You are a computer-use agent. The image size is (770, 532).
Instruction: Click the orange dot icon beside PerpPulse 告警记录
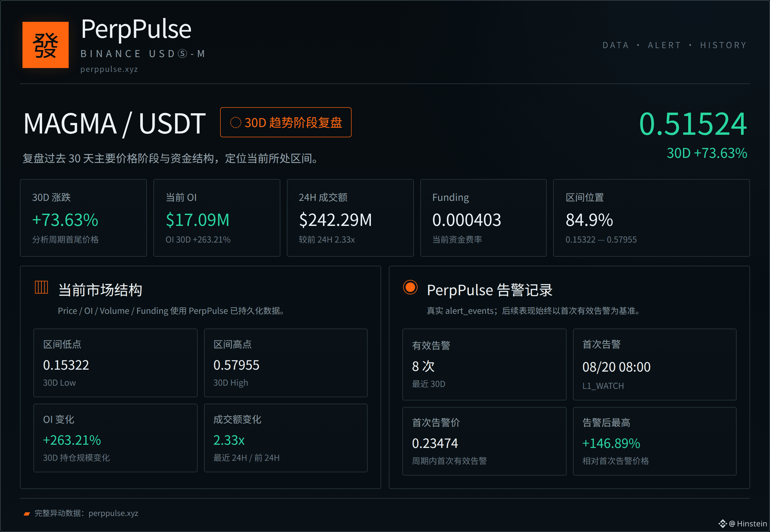(410, 287)
